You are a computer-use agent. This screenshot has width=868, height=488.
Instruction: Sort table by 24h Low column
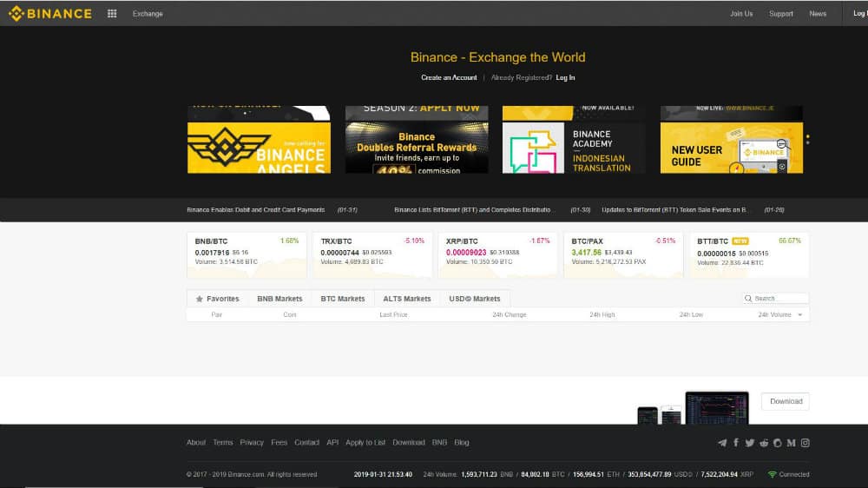[691, 314]
